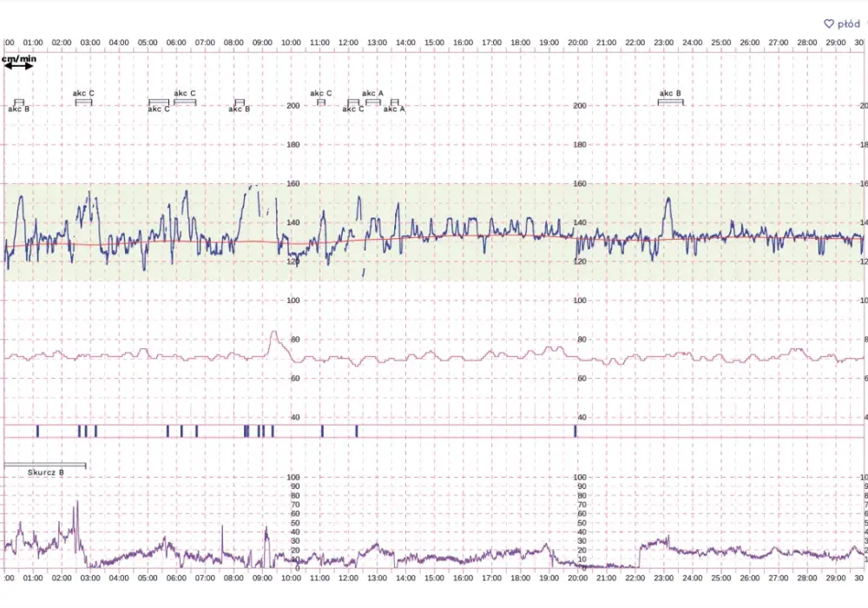The height and width of the screenshot is (608, 868).
Task: Click the płód label text
Action: click(x=849, y=23)
